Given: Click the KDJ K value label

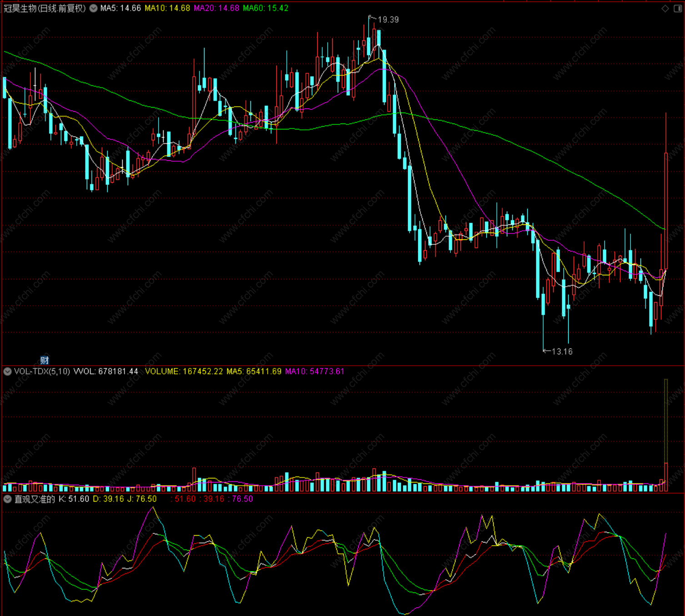Looking at the screenshot, I should [74, 499].
